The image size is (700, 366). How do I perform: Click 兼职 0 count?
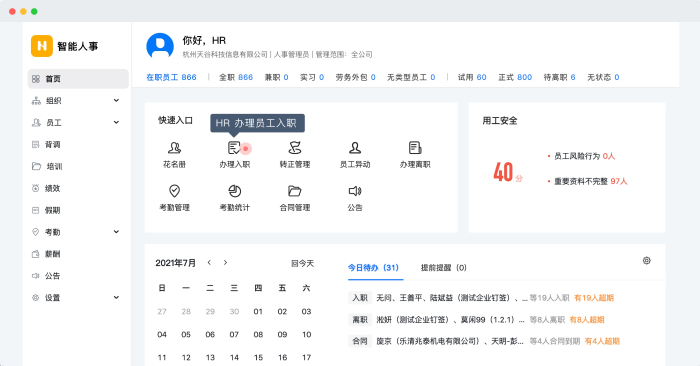(276, 77)
